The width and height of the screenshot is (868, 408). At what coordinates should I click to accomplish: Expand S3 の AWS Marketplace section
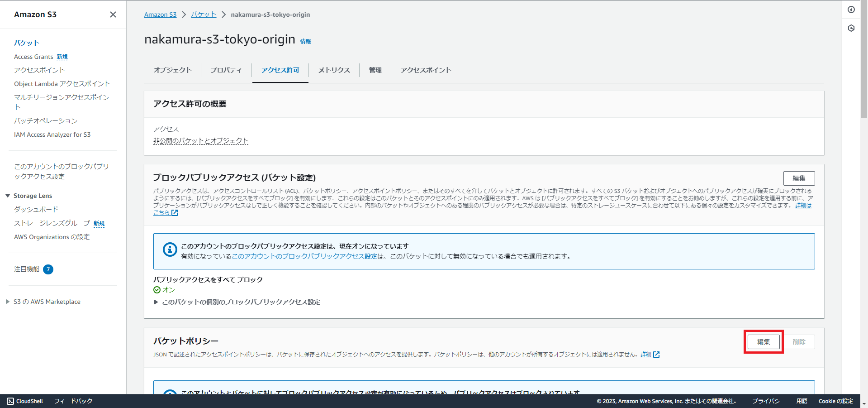tap(8, 302)
